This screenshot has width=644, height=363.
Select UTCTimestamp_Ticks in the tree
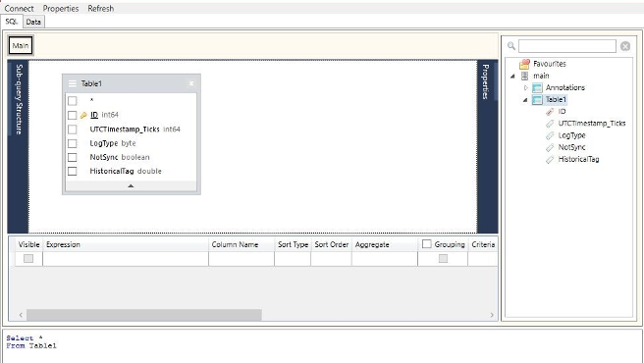(592, 124)
